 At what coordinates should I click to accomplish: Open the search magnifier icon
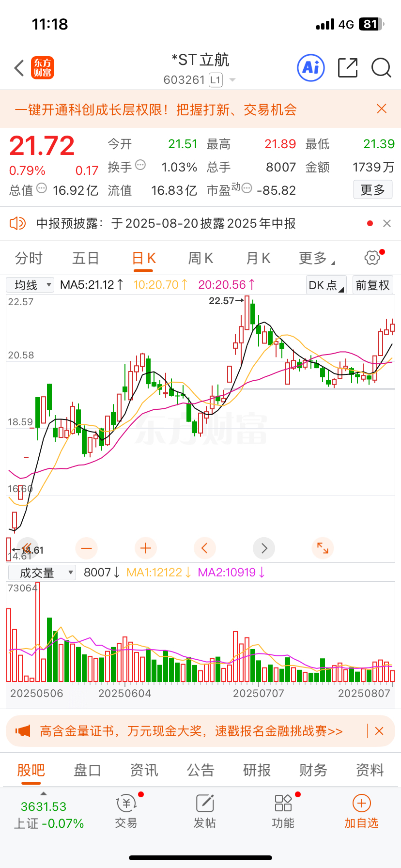pyautogui.click(x=381, y=68)
